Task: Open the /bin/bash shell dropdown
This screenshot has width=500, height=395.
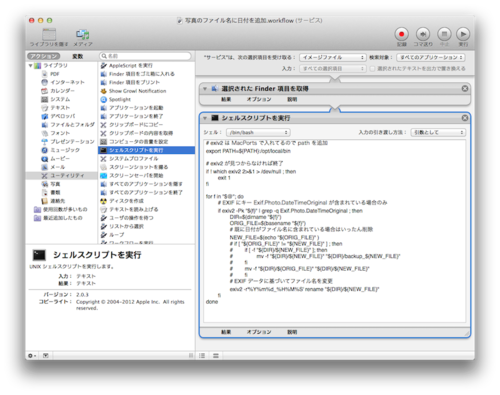Action: [258, 132]
